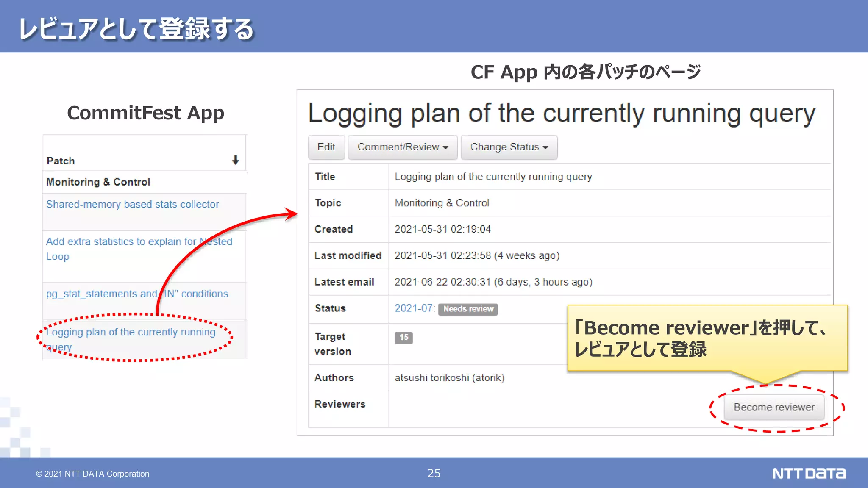This screenshot has height=488, width=868.
Task: Click the Monitoring & Control group heading
Action: (98, 182)
